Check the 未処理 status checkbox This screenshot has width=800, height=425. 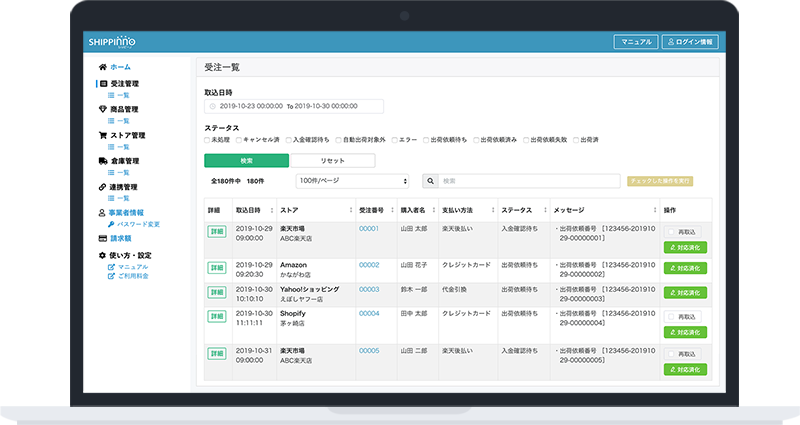click(207, 140)
